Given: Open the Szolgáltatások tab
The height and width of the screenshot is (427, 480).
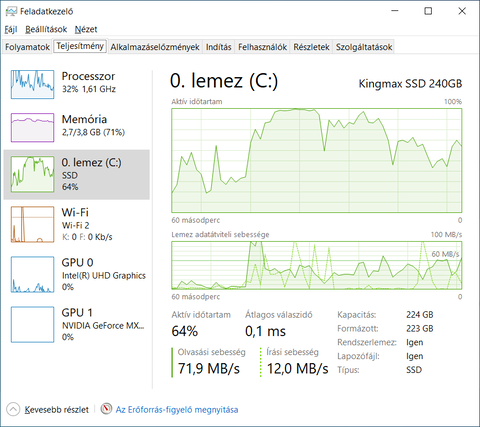Looking at the screenshot, I should [364, 47].
